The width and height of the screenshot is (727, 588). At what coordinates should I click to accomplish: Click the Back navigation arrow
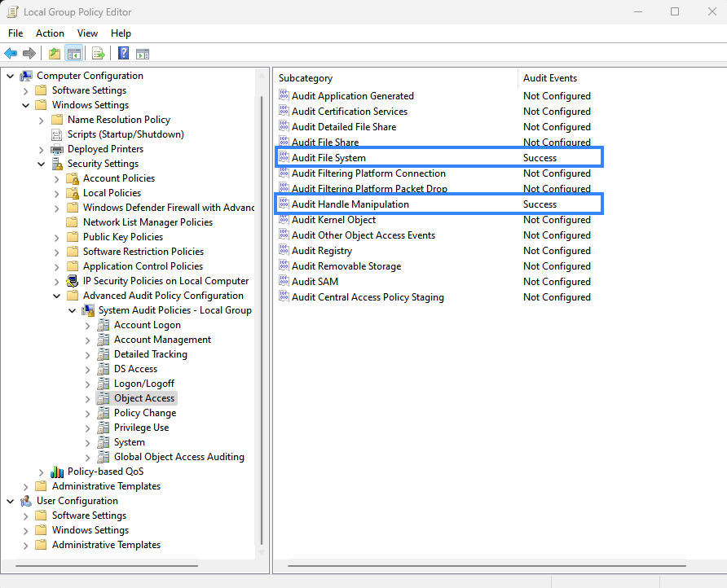[11, 53]
